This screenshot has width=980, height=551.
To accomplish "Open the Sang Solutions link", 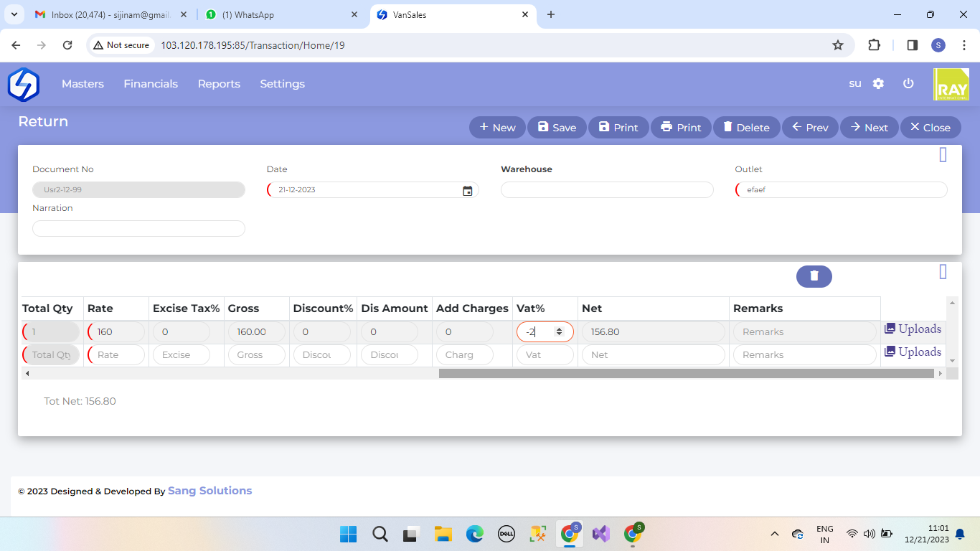I will pyautogui.click(x=209, y=491).
